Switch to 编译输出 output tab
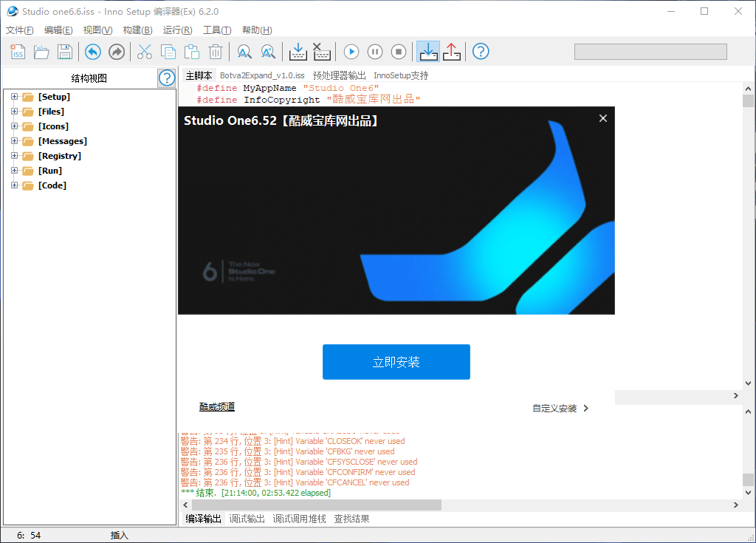The width and height of the screenshot is (756, 543). click(204, 519)
